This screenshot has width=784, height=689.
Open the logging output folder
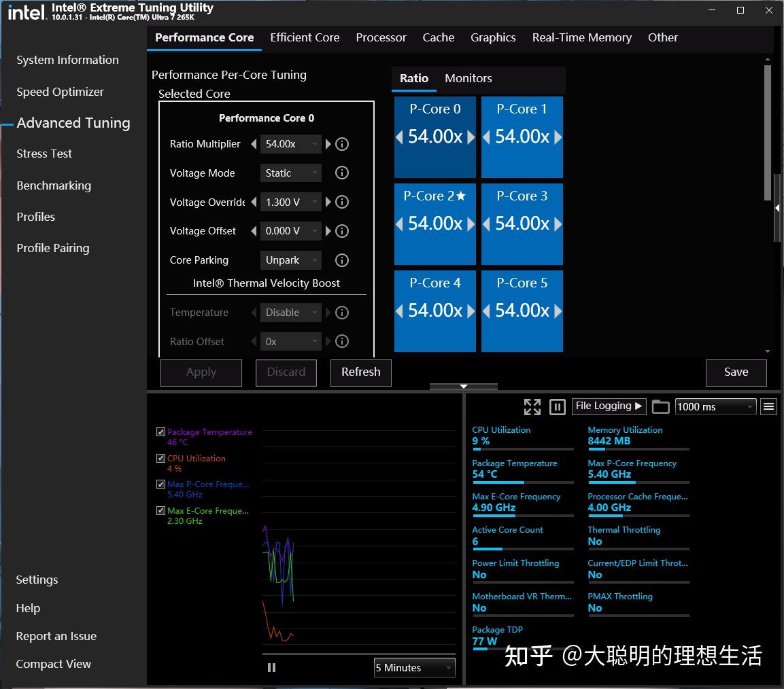click(x=660, y=406)
